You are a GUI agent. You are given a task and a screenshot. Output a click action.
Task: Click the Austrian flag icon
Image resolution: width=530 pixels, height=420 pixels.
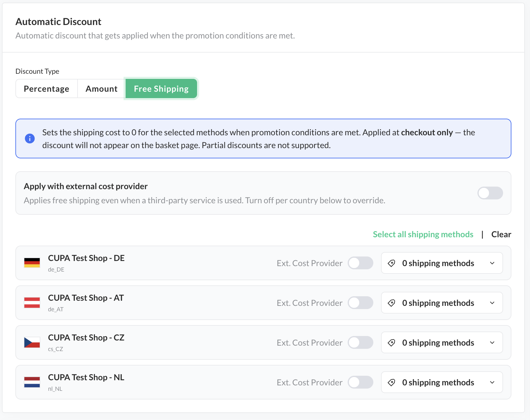[x=32, y=303]
